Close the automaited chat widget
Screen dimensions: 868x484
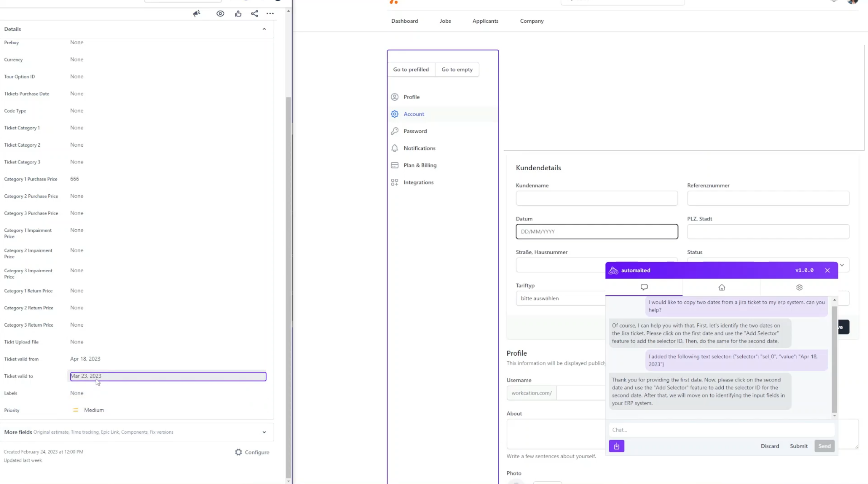pyautogui.click(x=827, y=270)
